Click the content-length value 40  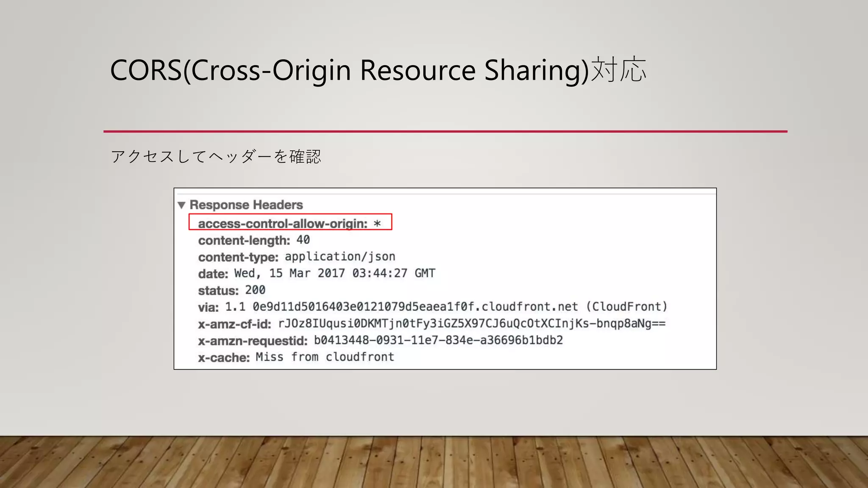click(303, 240)
